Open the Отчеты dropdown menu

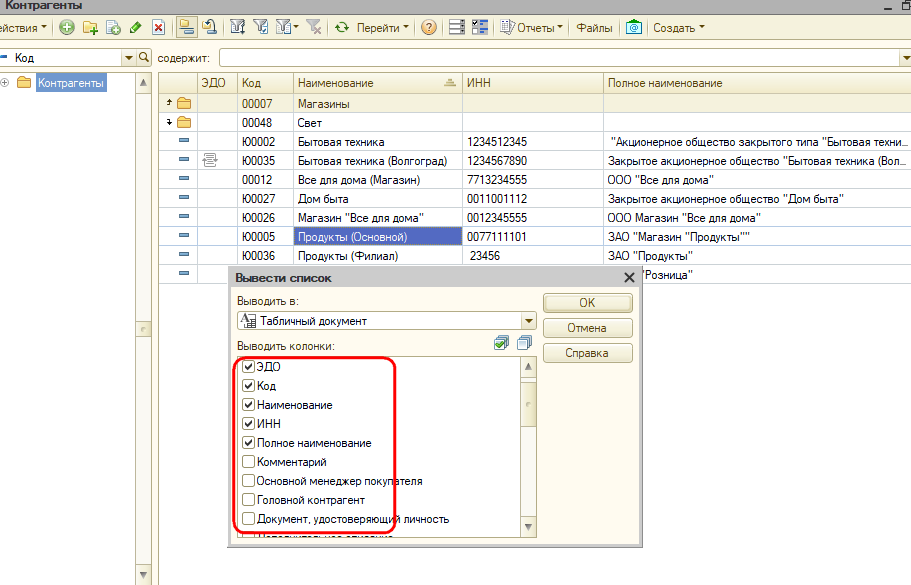[532, 27]
